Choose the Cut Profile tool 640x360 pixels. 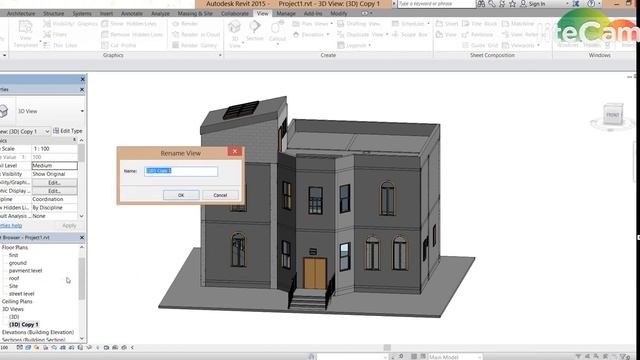click(x=119, y=45)
